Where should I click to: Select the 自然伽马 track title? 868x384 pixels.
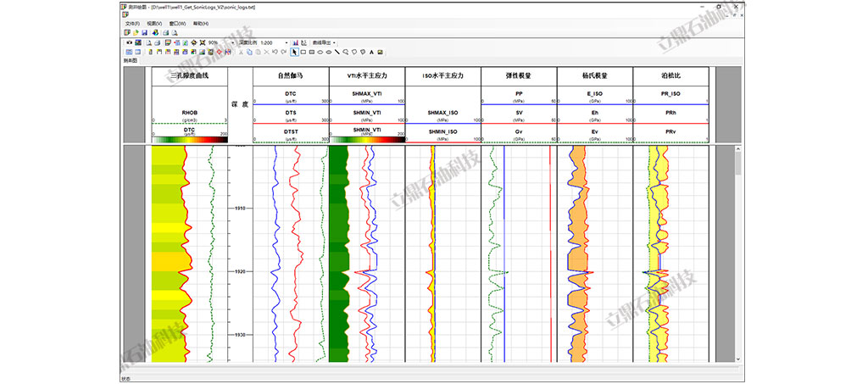(290, 75)
